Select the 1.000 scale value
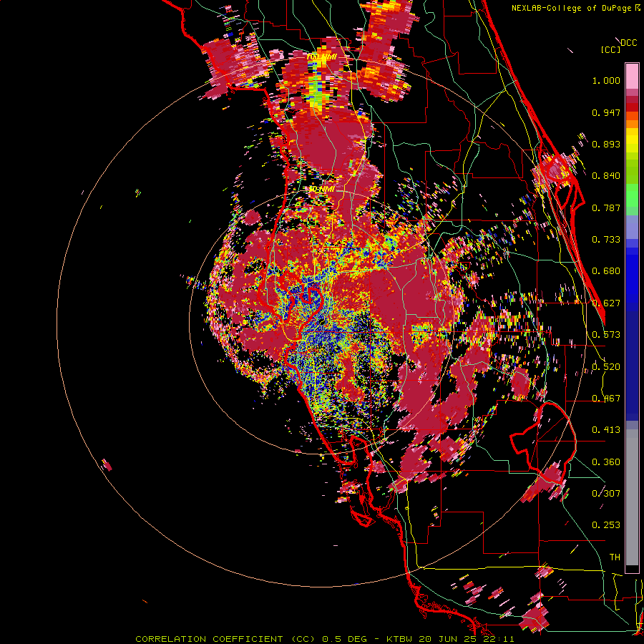 click(606, 80)
